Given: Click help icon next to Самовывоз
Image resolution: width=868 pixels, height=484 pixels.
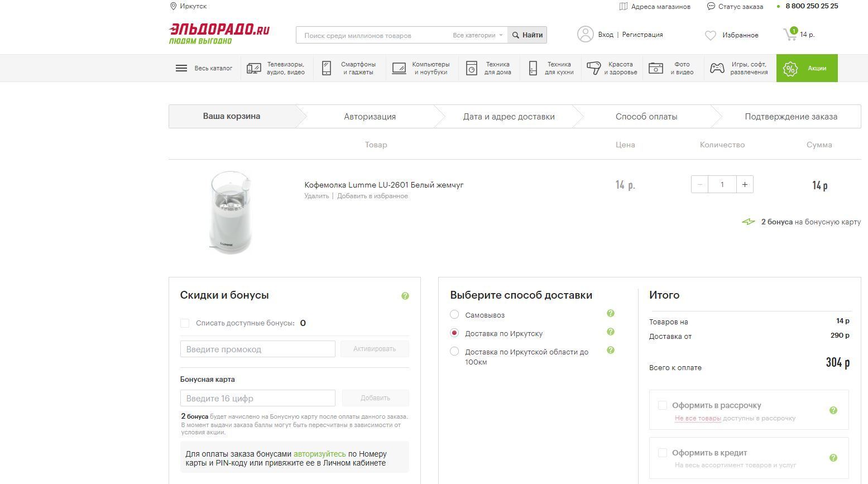Looking at the screenshot, I should (610, 314).
